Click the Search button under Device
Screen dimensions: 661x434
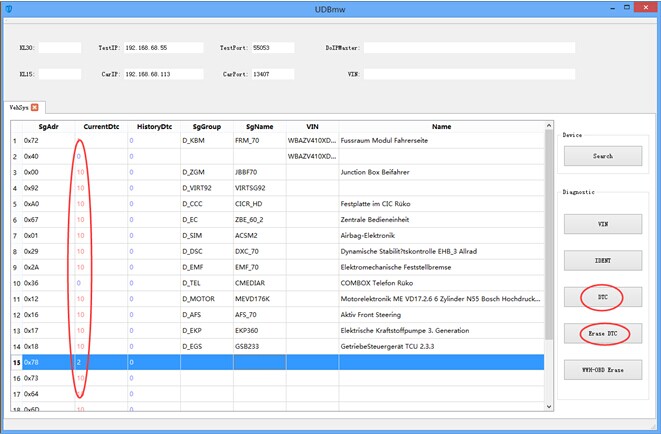coord(603,156)
